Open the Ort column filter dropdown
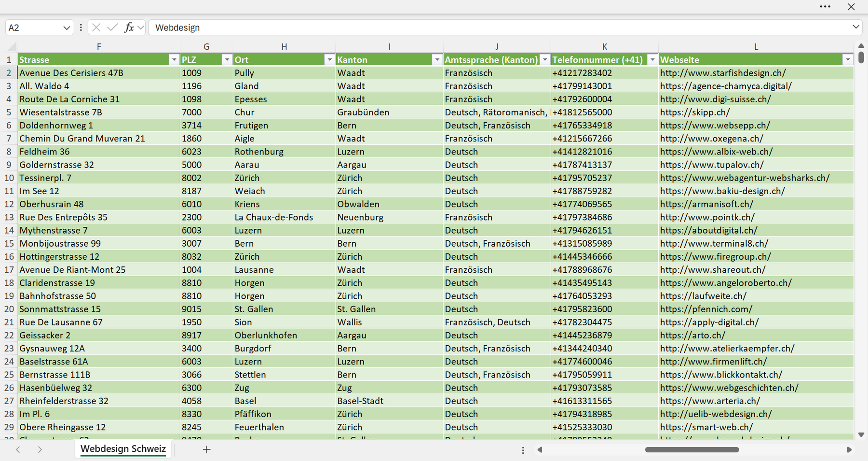Screen dimensions: 868x461 (x=329, y=59)
